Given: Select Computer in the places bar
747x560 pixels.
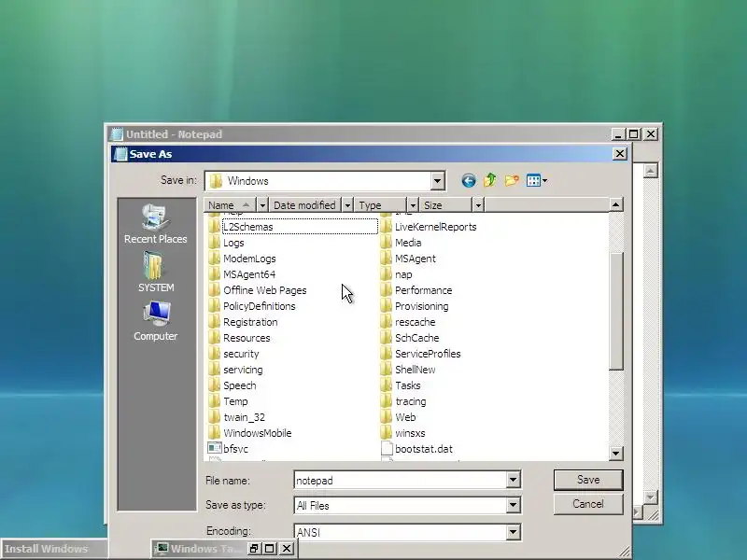Looking at the screenshot, I should tap(155, 321).
